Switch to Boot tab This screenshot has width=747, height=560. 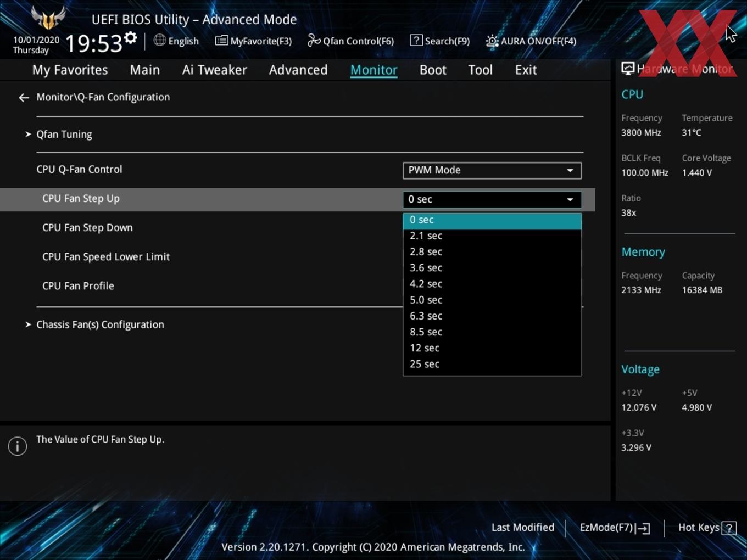pos(433,70)
